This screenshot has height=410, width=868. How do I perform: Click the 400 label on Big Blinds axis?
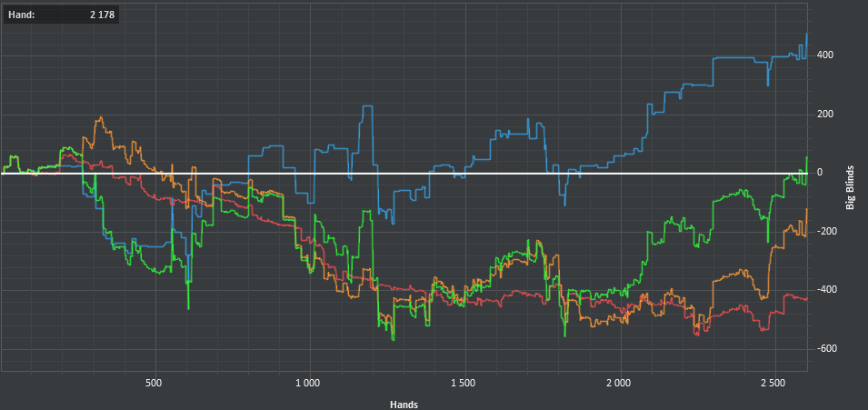click(825, 55)
